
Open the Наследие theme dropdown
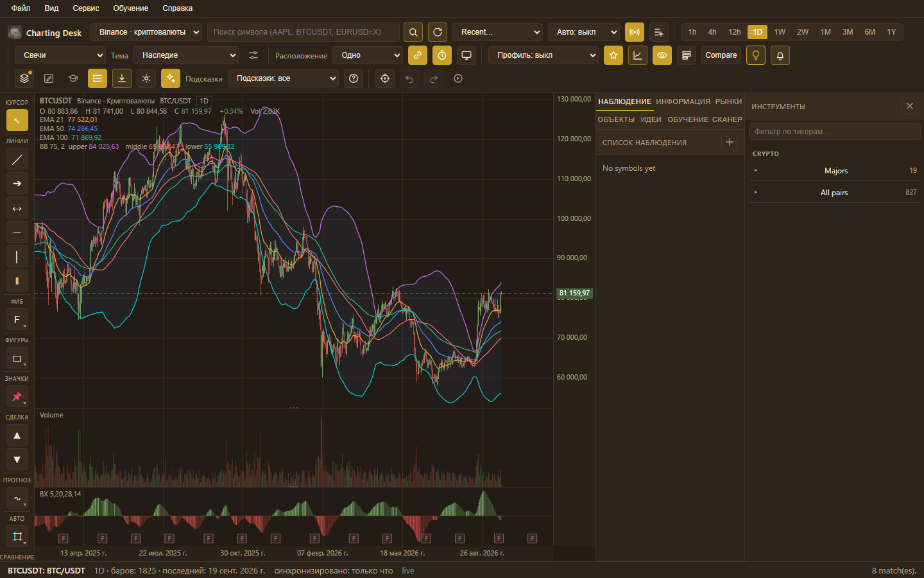186,55
